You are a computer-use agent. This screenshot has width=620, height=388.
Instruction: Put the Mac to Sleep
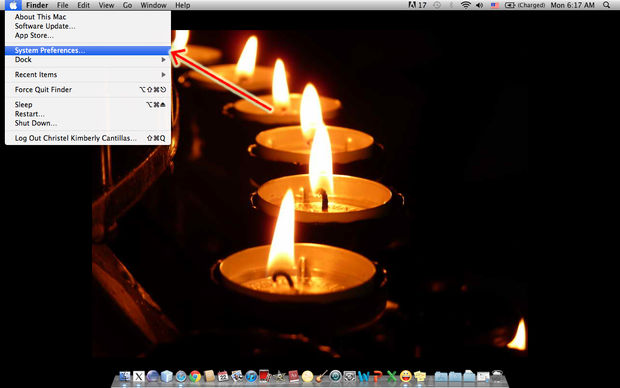point(88,104)
